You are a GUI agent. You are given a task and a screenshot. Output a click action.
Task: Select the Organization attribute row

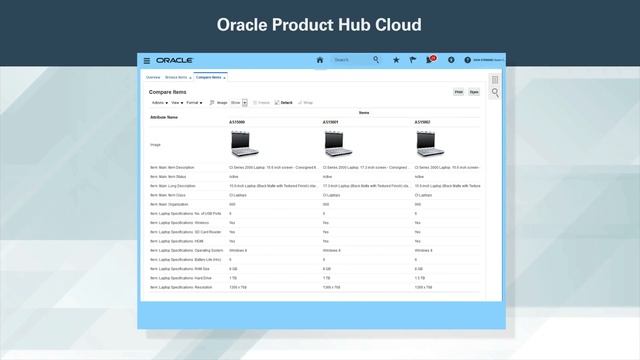pos(169,204)
